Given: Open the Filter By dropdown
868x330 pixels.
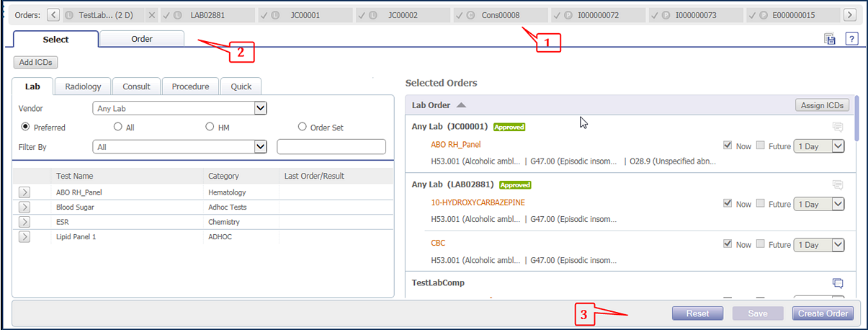Looking at the screenshot, I should 261,147.
